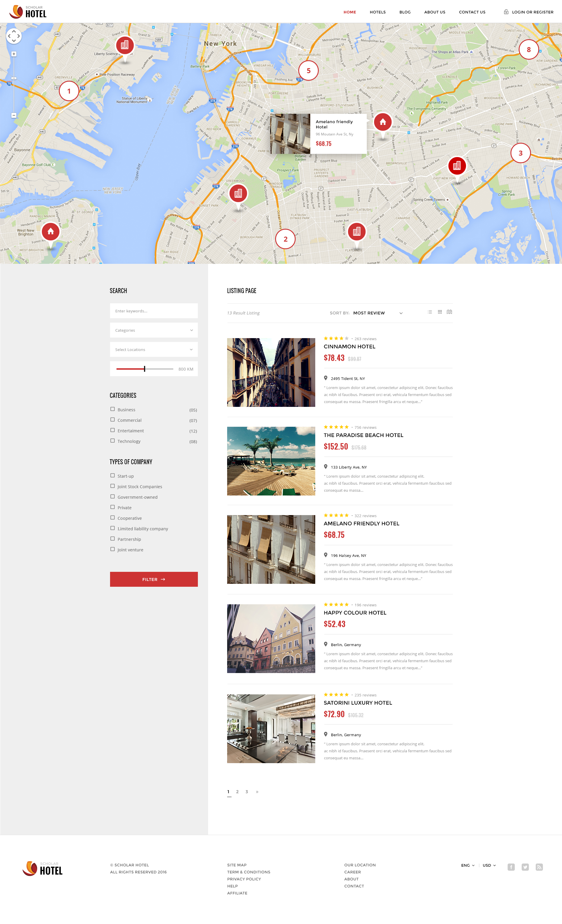Tick the Partnership checkbox

[x=113, y=538]
